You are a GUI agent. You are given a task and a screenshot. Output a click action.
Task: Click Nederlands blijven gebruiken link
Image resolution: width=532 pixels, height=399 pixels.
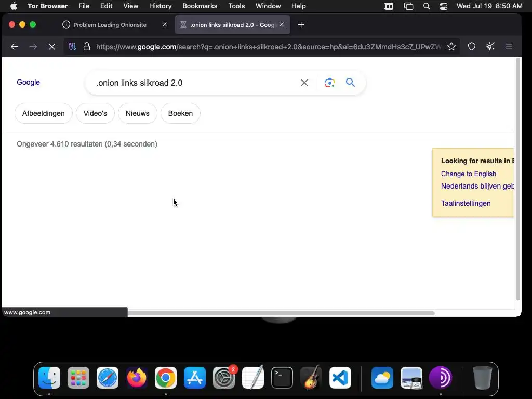(477, 186)
